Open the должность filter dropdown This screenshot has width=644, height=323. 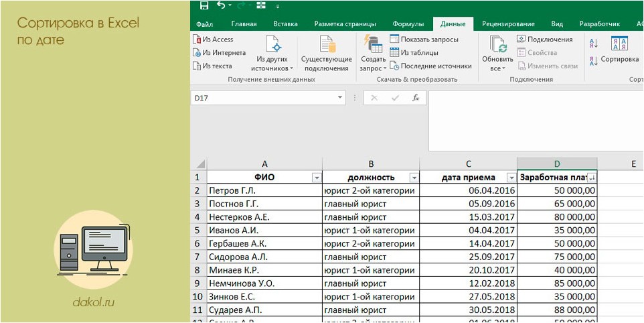pos(414,178)
